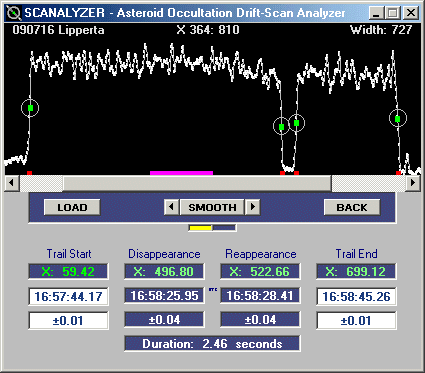Click the Scanalyzer title bar app icon
This screenshot has width=425, height=373.
coord(14,13)
